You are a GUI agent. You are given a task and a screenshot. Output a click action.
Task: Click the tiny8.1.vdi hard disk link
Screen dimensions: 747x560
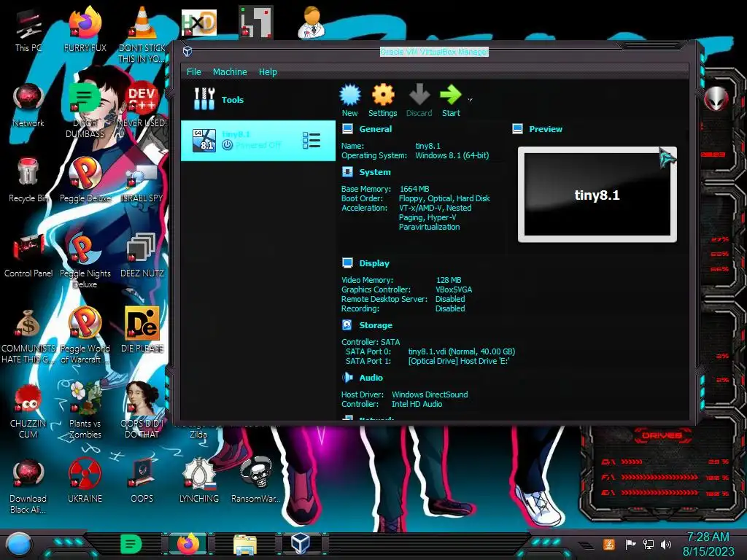(x=461, y=351)
